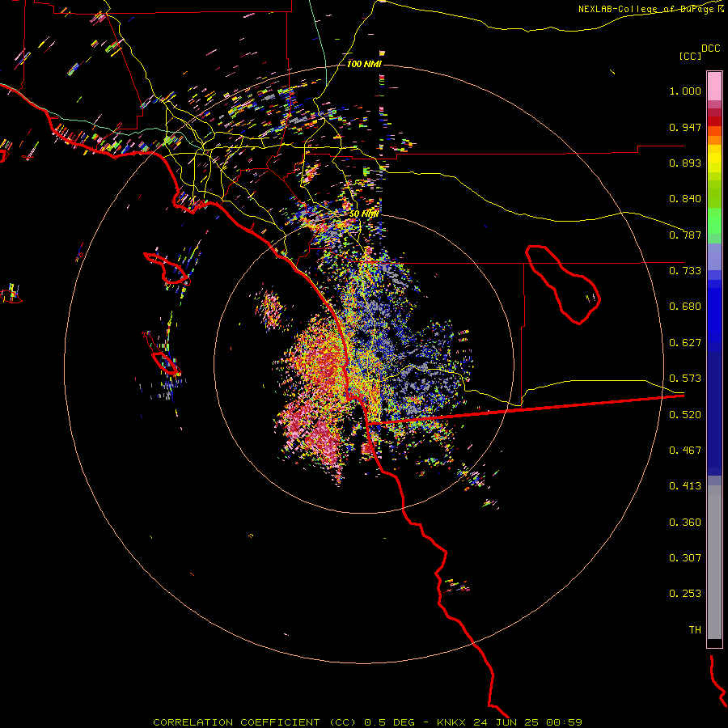Select the 0.787 color scale value
This screenshot has height=728, width=728.
coord(685,235)
